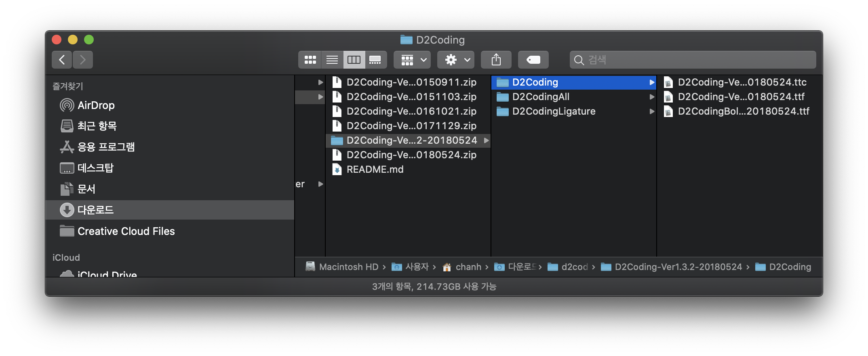Viewport: 868px width, 356px height.
Task: Click the zip icon of D2Coding-Ve...0150911.zip
Action: pos(337,82)
